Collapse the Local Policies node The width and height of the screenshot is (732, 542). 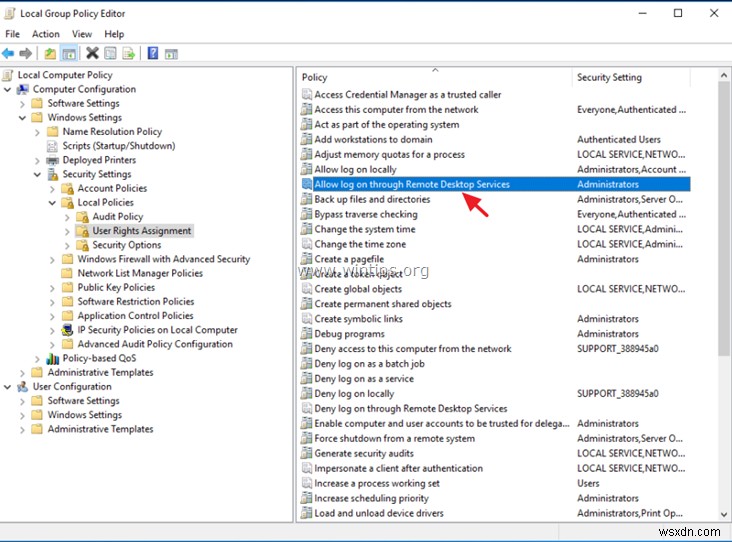click(x=52, y=203)
